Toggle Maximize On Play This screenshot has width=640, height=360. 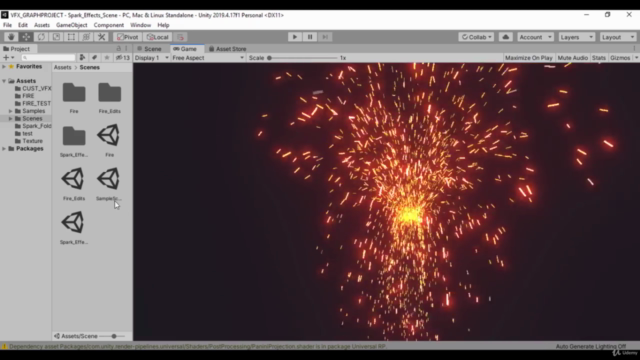click(x=529, y=58)
